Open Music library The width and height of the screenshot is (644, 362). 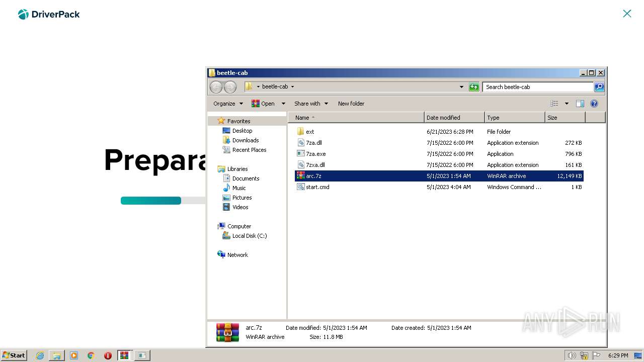coord(239,188)
